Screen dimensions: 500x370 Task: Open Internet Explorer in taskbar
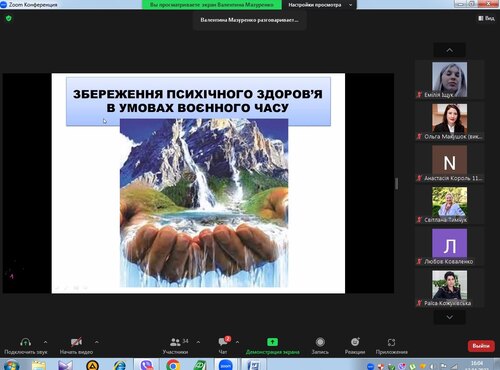point(119,365)
